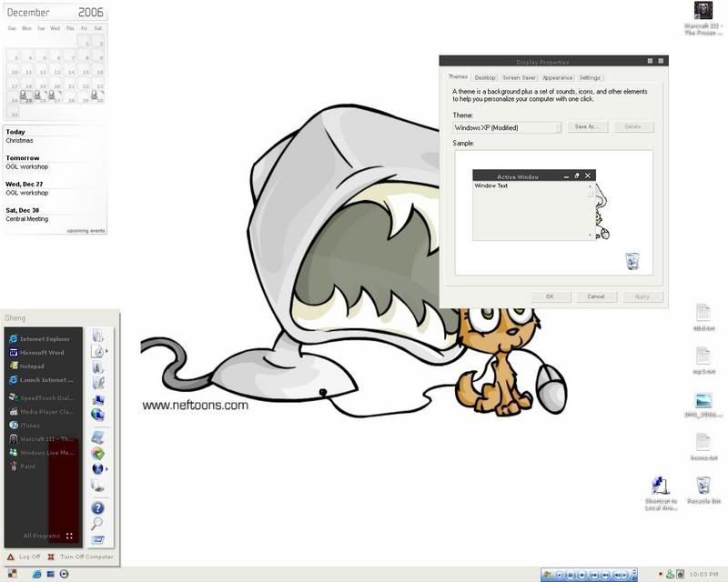Open Control Panel icon in Start menu
728x582 pixels.
click(97, 437)
